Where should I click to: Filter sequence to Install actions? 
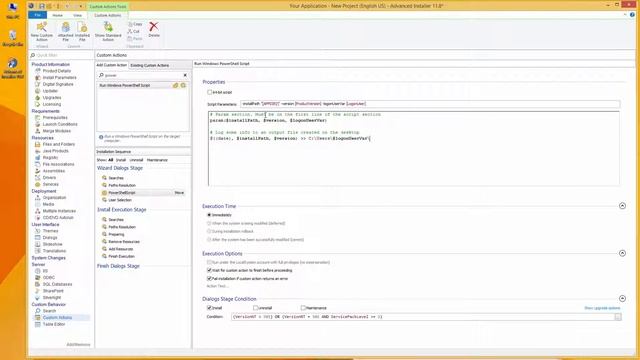[121, 160]
